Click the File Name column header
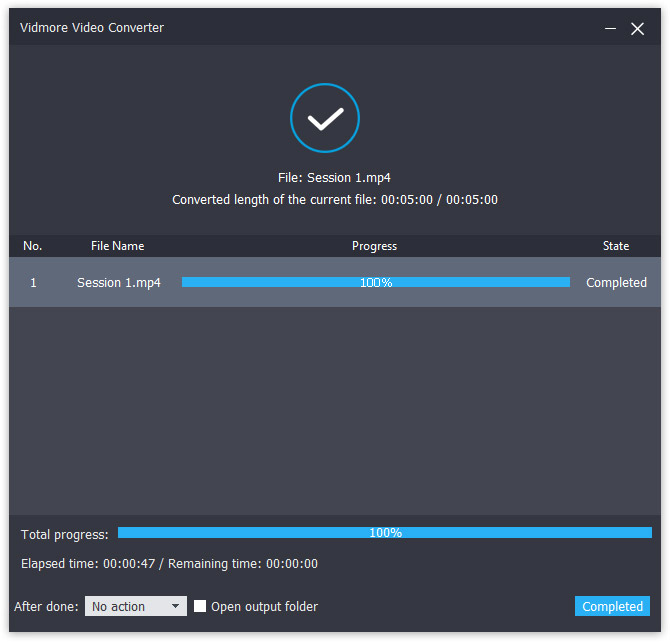 (118, 246)
